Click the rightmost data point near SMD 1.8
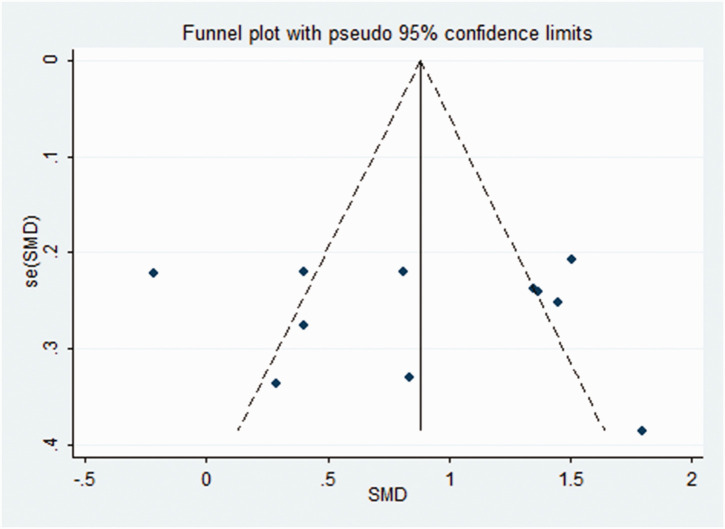The height and width of the screenshot is (529, 725). [x=642, y=430]
